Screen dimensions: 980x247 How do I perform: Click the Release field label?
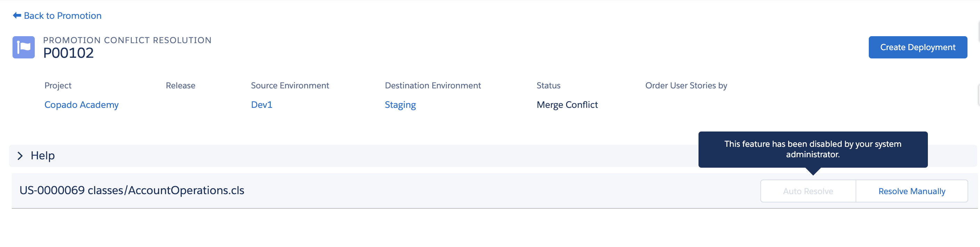(x=180, y=86)
